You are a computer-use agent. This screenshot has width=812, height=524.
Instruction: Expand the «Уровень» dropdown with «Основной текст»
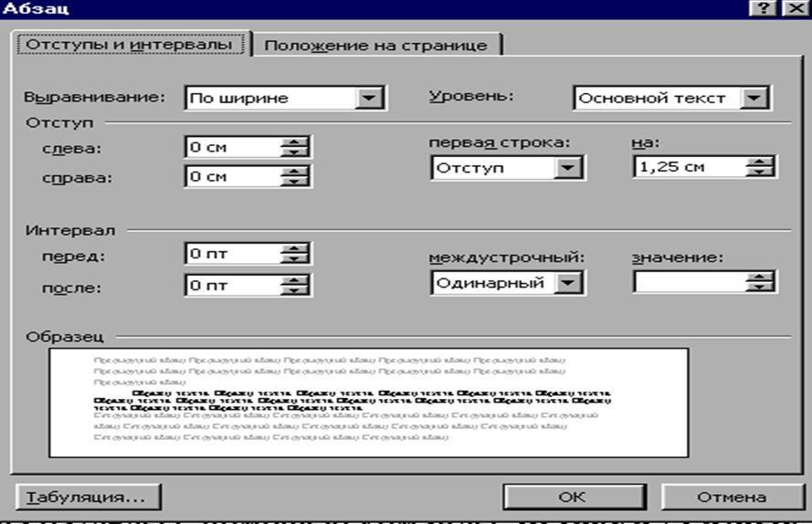coord(672,98)
